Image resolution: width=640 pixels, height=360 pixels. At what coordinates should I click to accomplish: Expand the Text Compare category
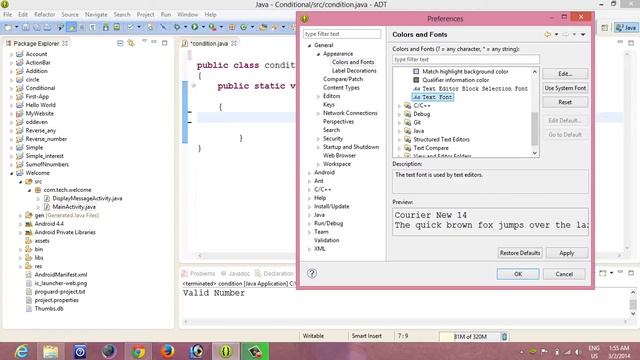click(399, 148)
